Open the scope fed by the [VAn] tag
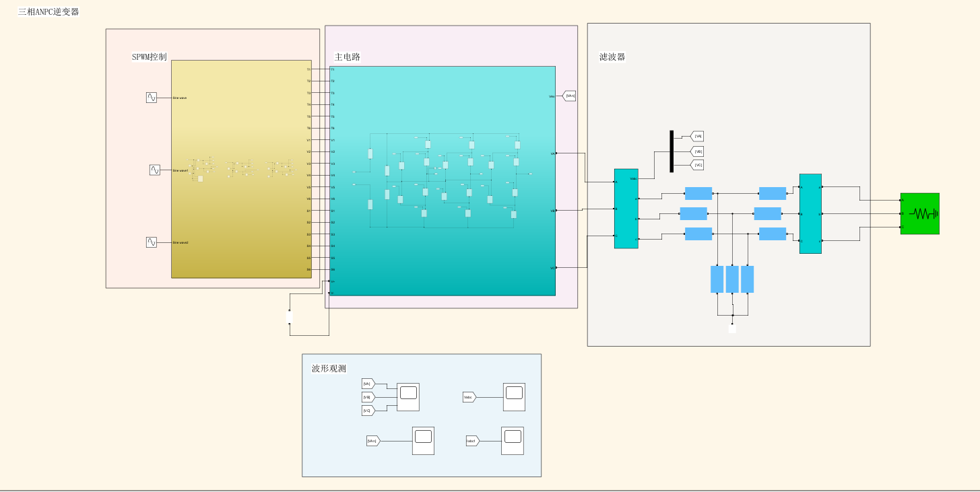Viewport: 980px width, 492px height. coord(422,440)
